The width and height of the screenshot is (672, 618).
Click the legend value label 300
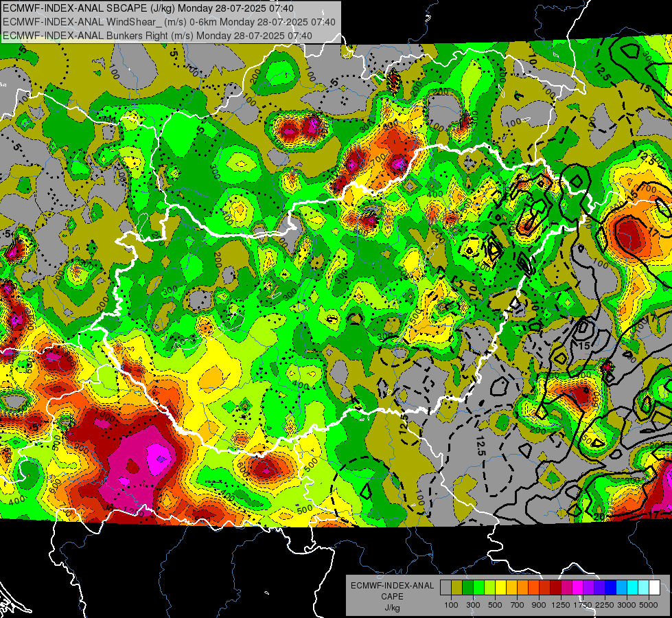point(473,605)
